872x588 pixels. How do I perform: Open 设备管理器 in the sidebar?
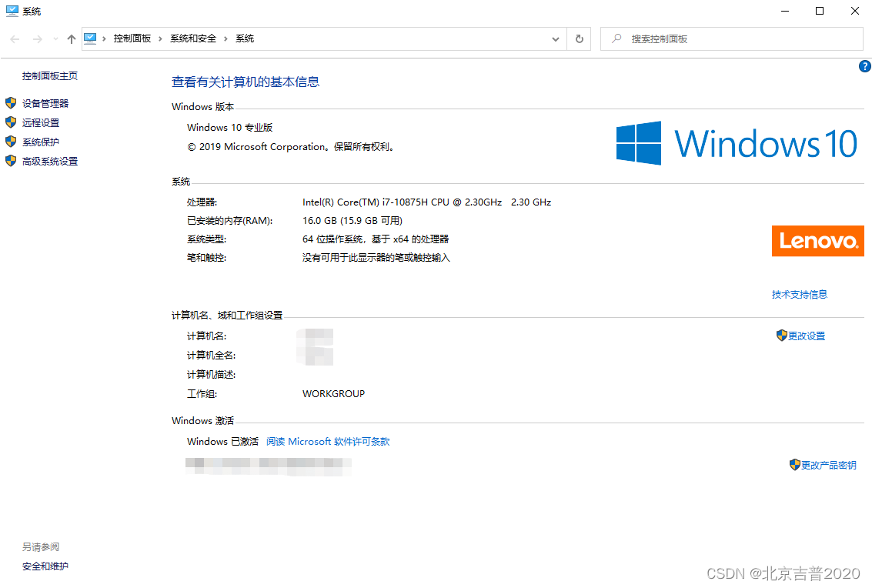pos(45,103)
